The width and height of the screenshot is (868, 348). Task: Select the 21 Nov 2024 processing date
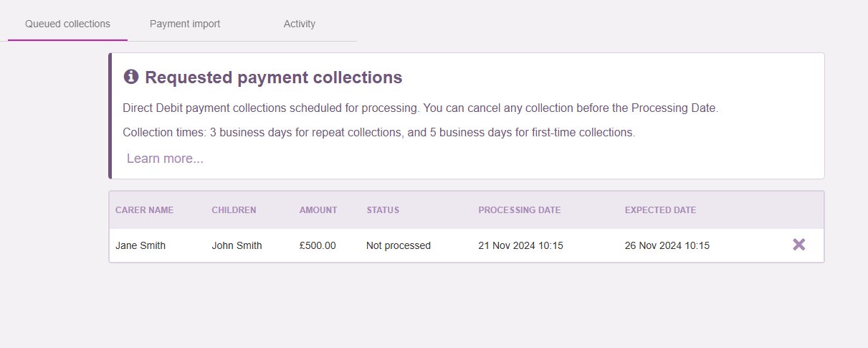(x=520, y=245)
